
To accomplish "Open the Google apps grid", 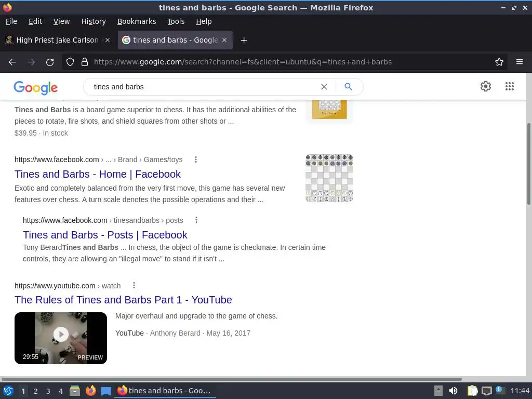I will coord(510,86).
